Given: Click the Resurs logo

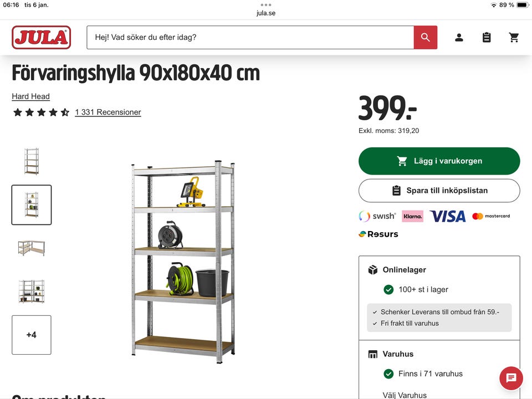Looking at the screenshot, I should (x=378, y=234).
